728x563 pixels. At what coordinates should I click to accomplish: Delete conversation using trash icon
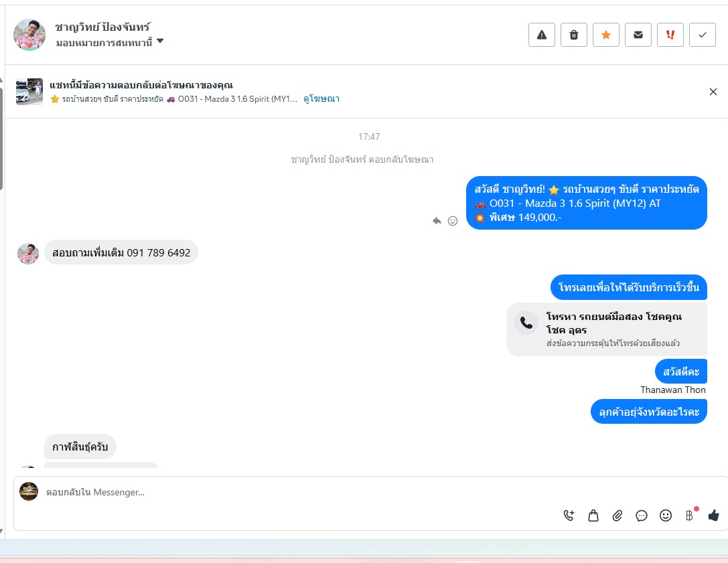tap(574, 35)
